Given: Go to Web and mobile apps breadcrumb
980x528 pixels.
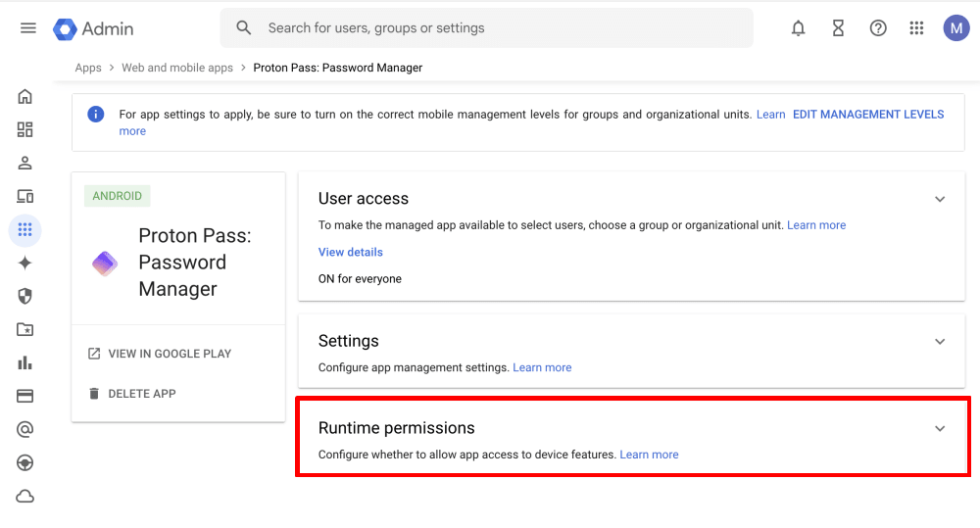Looking at the screenshot, I should pos(177,68).
